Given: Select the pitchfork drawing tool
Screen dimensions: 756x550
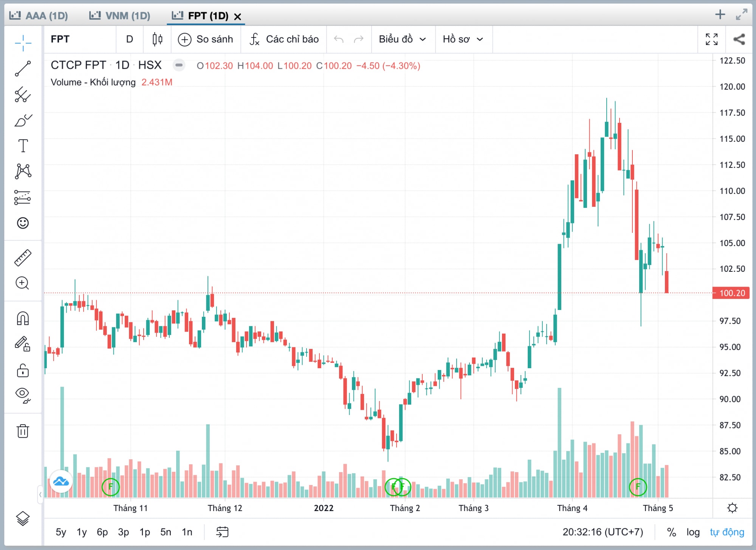Looking at the screenshot, I should point(23,95).
